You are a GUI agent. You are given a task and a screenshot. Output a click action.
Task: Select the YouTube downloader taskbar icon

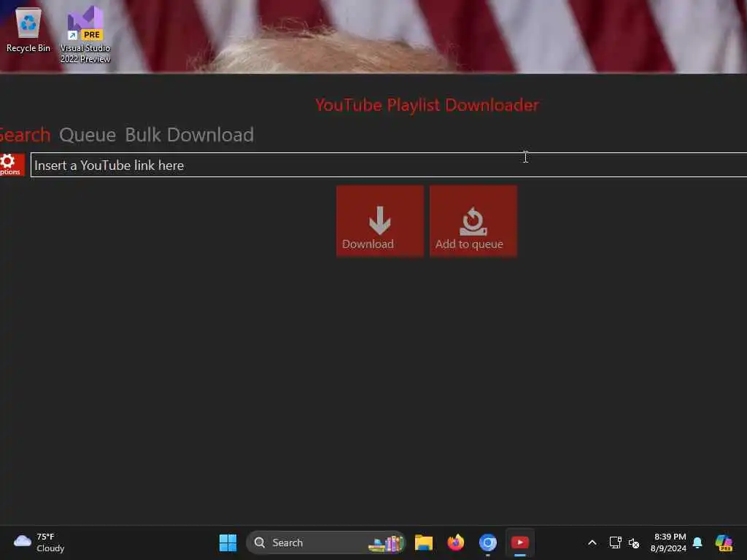coord(519,542)
